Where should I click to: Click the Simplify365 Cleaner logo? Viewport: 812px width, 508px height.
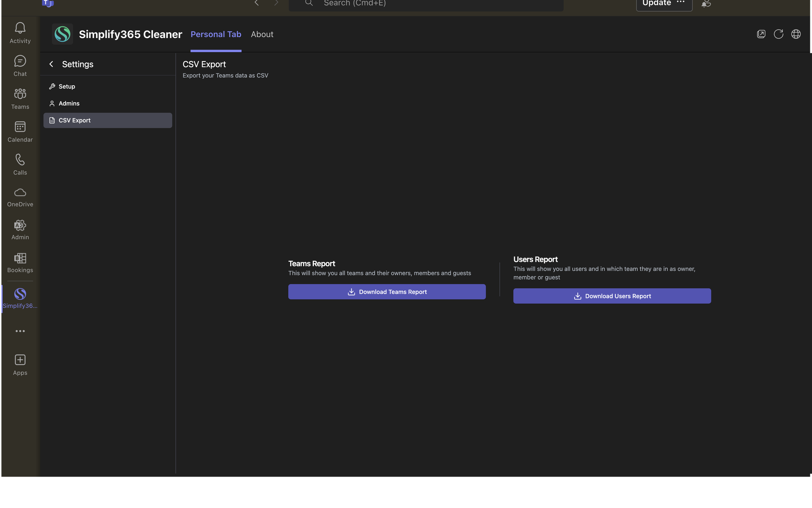pyautogui.click(x=62, y=34)
